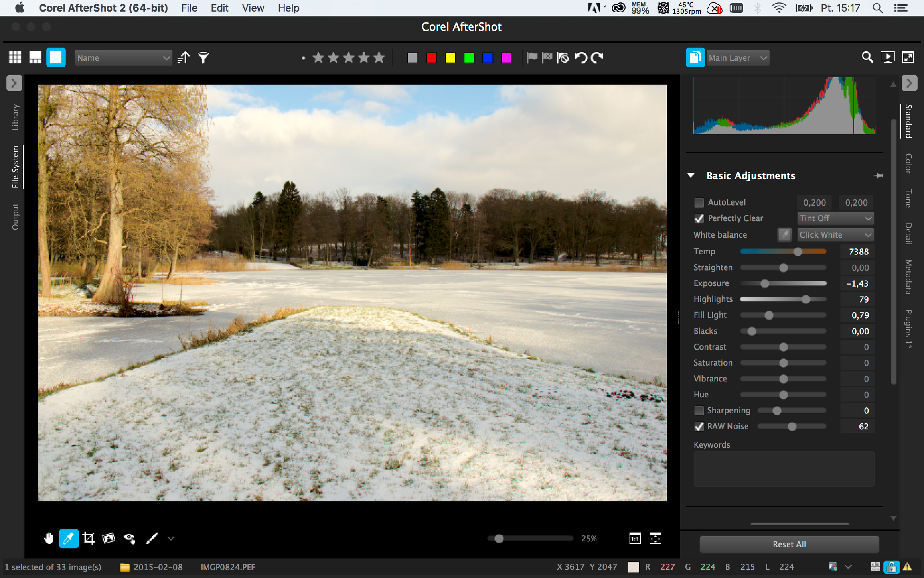The height and width of the screenshot is (578, 924).
Task: Select the Crop tool
Action: pos(89,538)
